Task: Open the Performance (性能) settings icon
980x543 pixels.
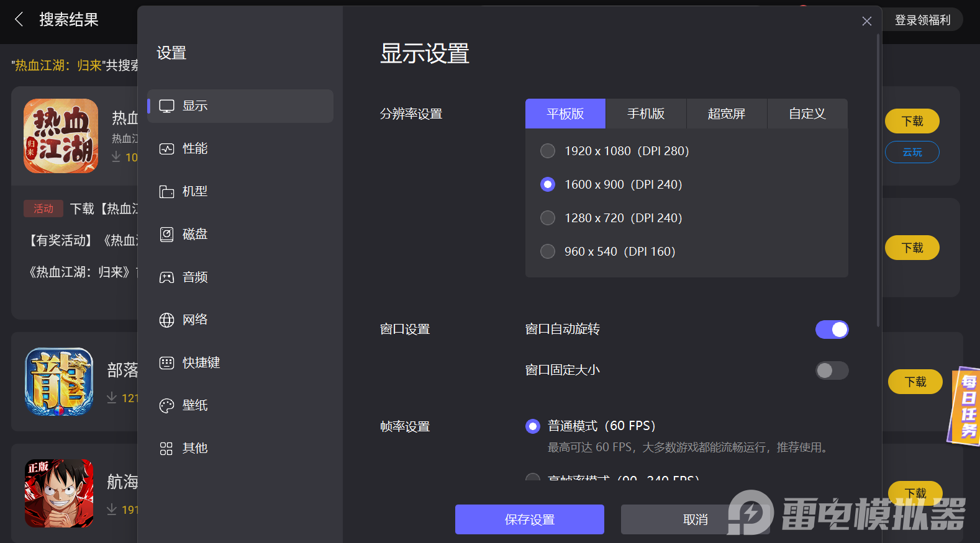Action: (166, 149)
